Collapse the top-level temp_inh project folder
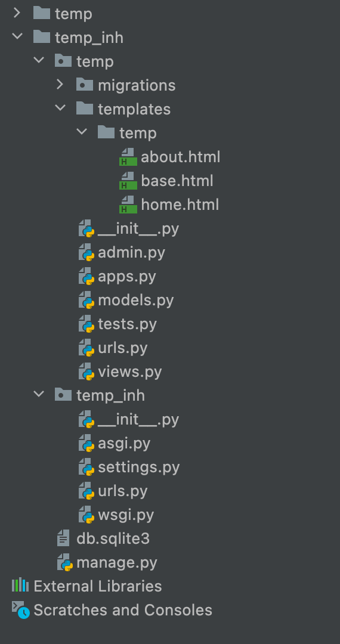This screenshot has width=340, height=644. [17, 38]
